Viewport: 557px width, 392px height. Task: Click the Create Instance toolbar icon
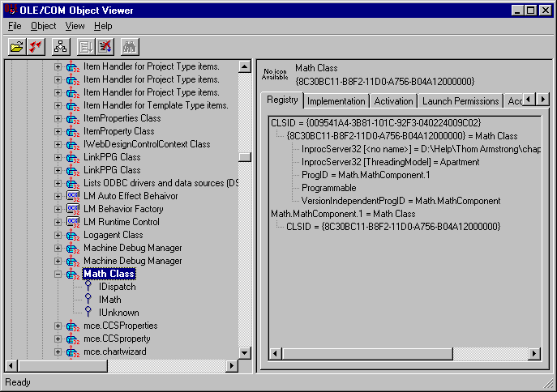[x=86, y=46]
